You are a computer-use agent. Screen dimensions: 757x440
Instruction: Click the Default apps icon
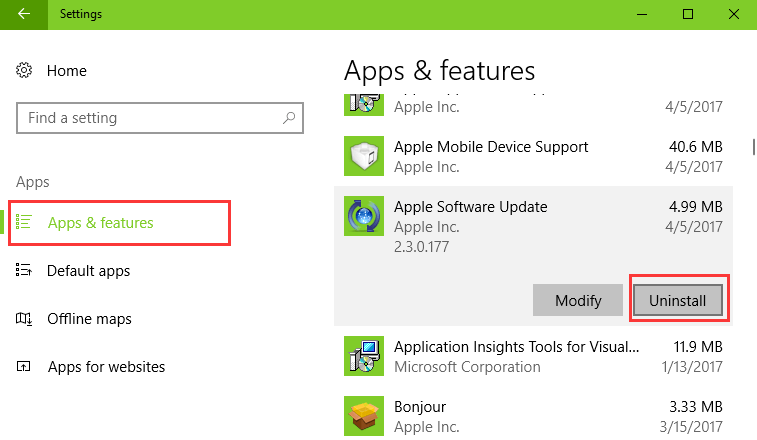(25, 271)
